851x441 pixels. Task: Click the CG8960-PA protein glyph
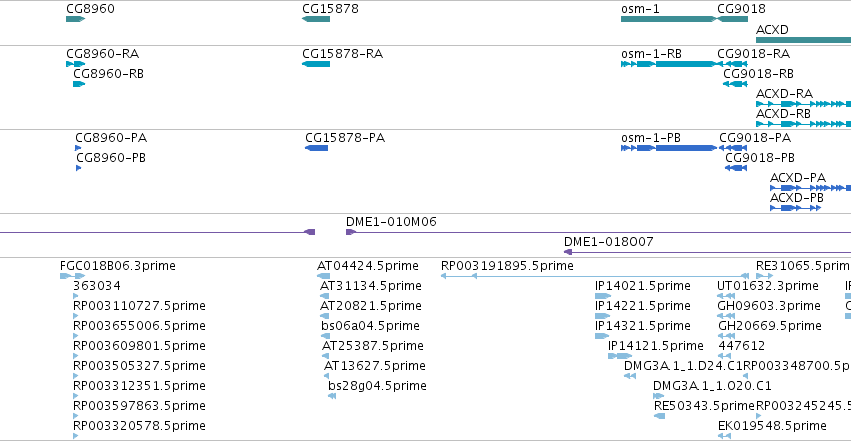pyautogui.click(x=78, y=148)
